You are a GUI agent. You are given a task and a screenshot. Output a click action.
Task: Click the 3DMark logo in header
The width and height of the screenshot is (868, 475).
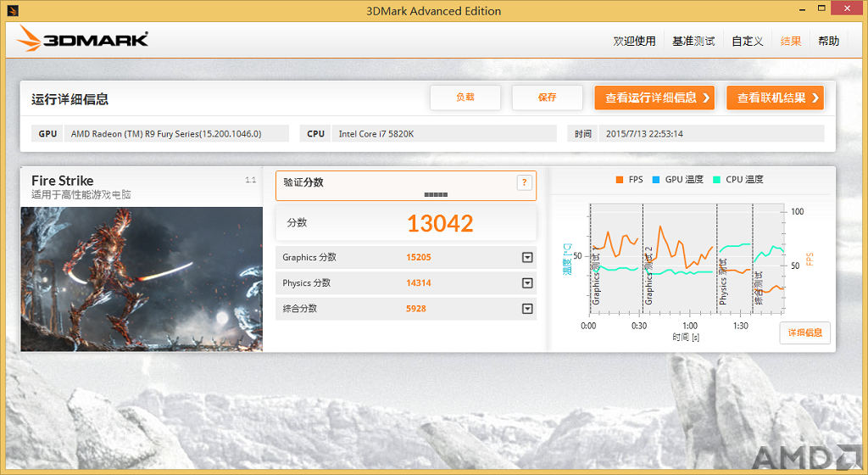click(82, 39)
